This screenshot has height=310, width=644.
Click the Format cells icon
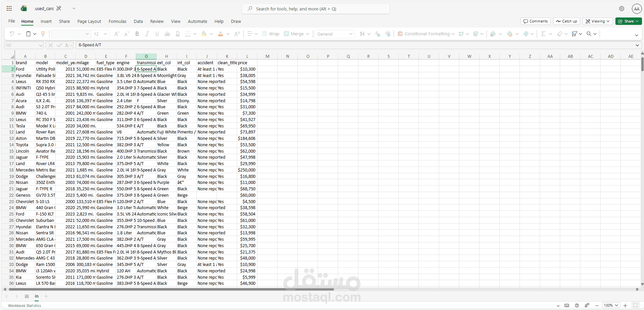pos(526,34)
